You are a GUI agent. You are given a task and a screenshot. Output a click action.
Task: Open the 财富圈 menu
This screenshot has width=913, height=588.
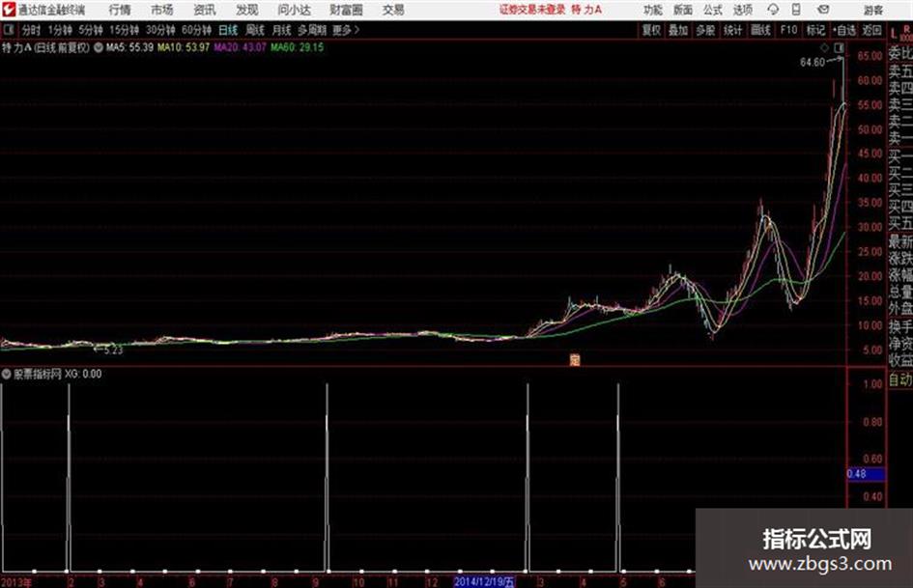[x=346, y=10]
